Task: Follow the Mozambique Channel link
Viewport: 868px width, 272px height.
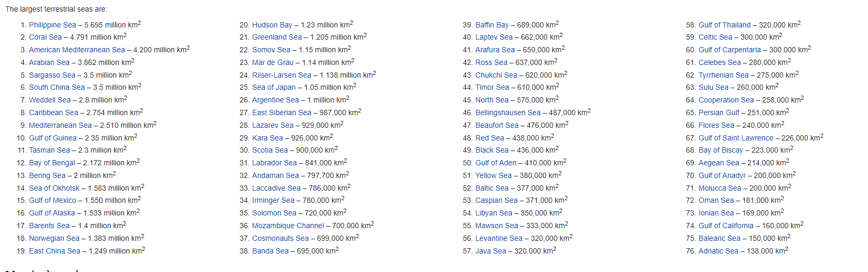Action: [x=288, y=226]
